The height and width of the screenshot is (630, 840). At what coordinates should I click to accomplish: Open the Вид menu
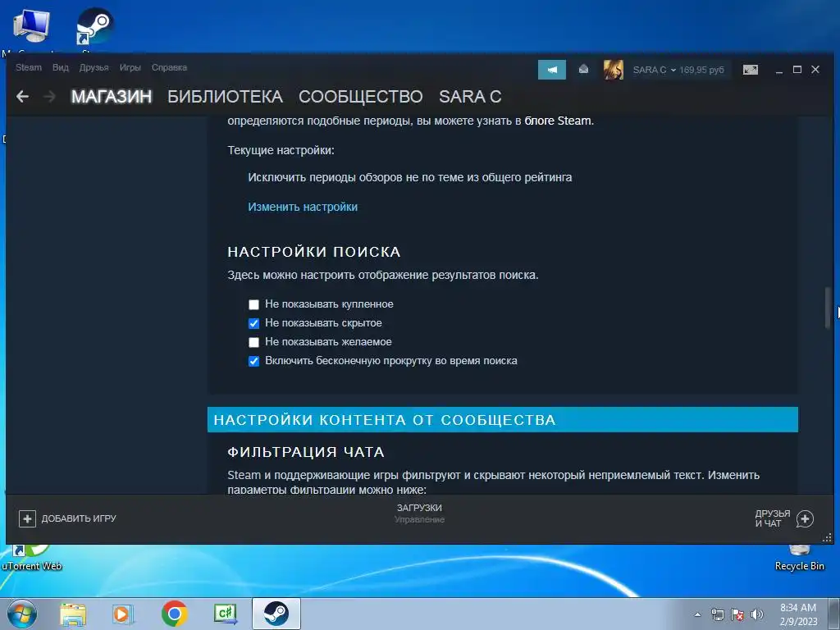point(61,67)
